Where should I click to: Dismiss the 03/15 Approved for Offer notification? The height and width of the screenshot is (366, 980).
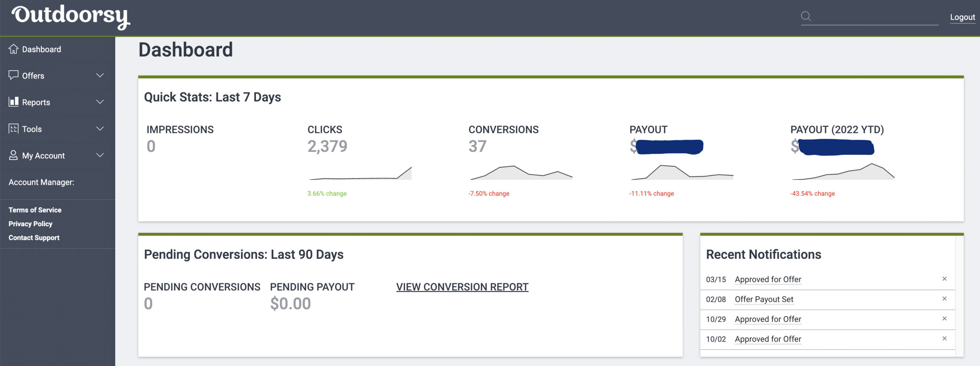(x=945, y=279)
